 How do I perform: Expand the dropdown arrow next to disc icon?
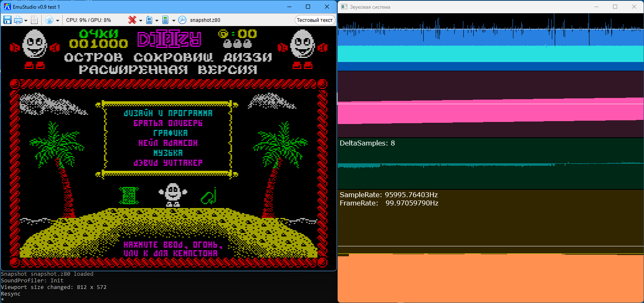pyautogui.click(x=57, y=20)
